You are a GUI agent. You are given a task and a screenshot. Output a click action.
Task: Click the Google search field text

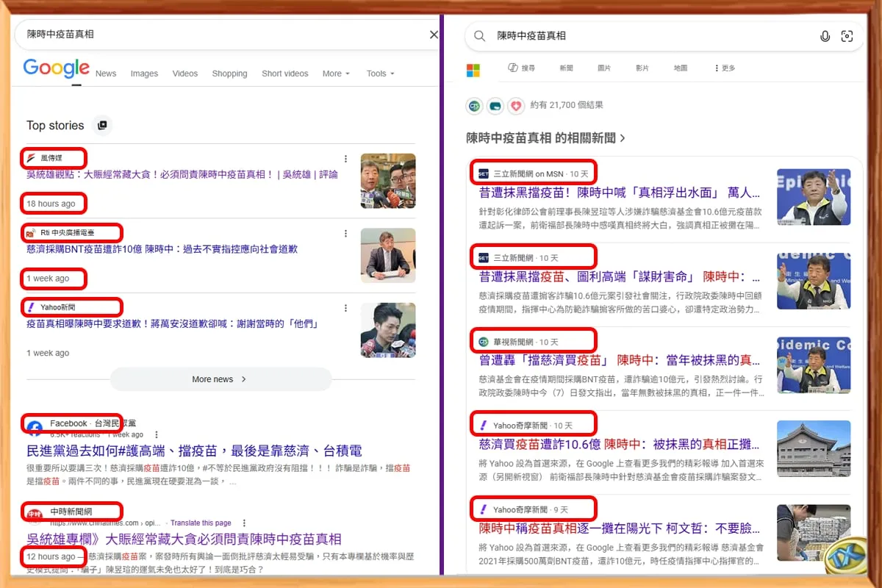(x=60, y=34)
